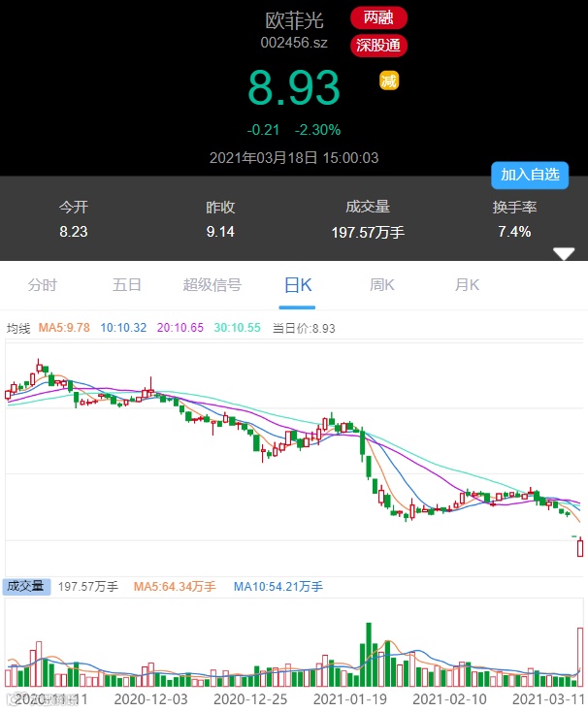Switch to 分时 tab
Image resolution: width=588 pixels, height=712 pixels.
43,285
